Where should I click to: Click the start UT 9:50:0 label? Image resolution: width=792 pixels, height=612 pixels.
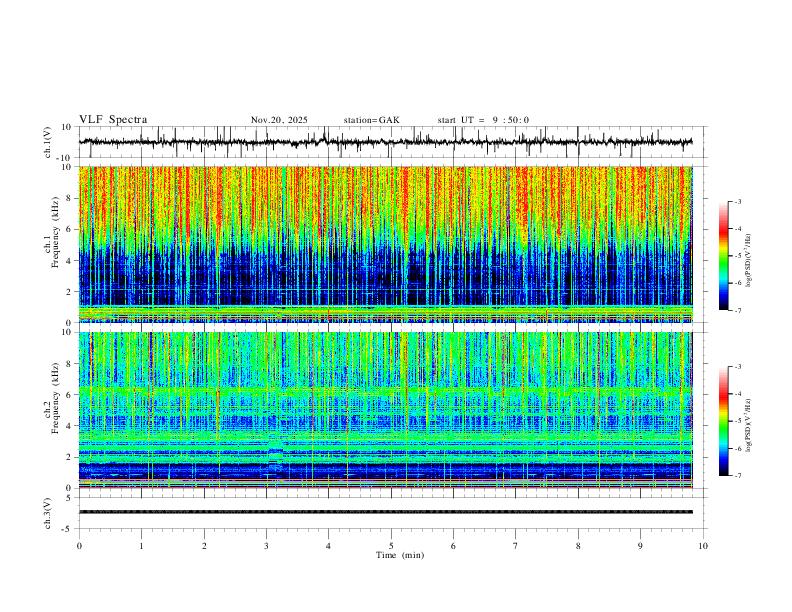point(483,120)
